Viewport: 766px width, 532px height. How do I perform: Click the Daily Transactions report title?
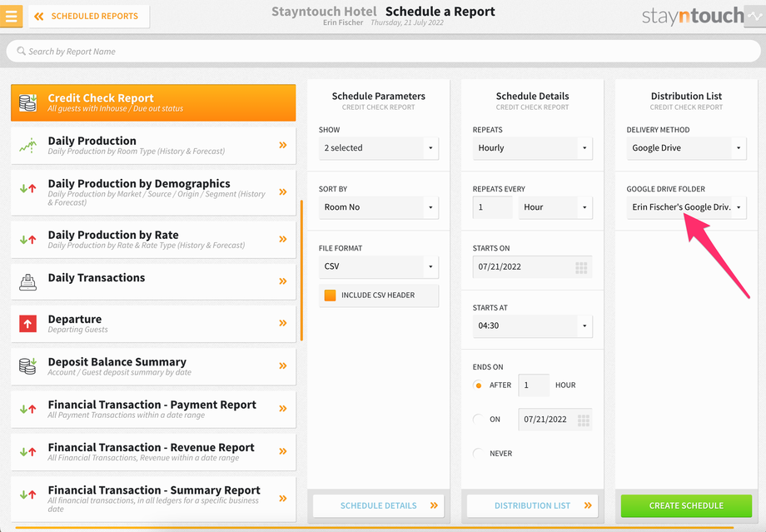click(x=97, y=277)
